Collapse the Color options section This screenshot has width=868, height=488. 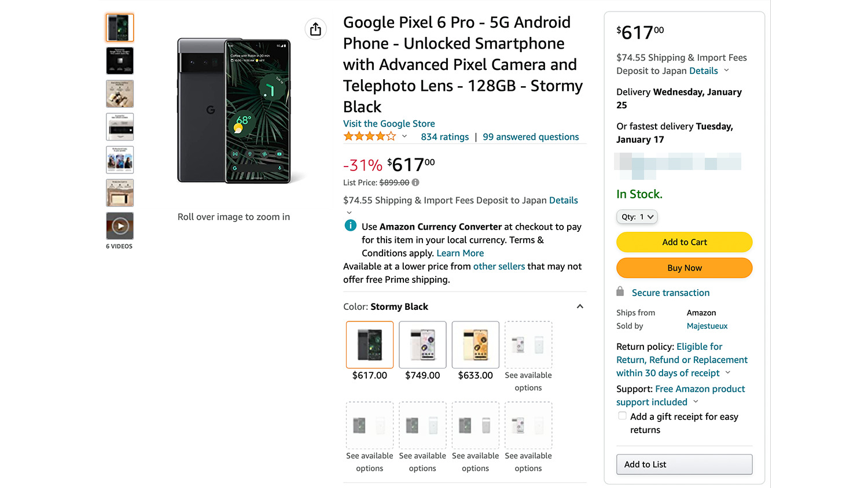[580, 306]
